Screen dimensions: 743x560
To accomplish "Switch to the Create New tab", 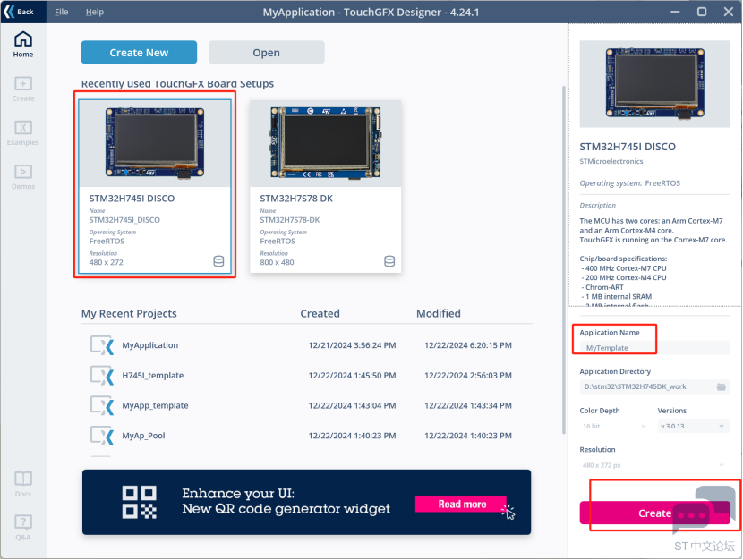I will click(x=139, y=52).
